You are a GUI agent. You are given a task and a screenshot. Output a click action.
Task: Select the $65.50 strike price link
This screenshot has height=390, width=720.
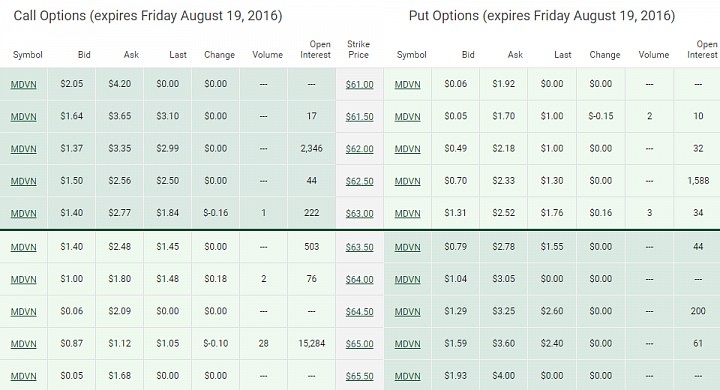[359, 376]
